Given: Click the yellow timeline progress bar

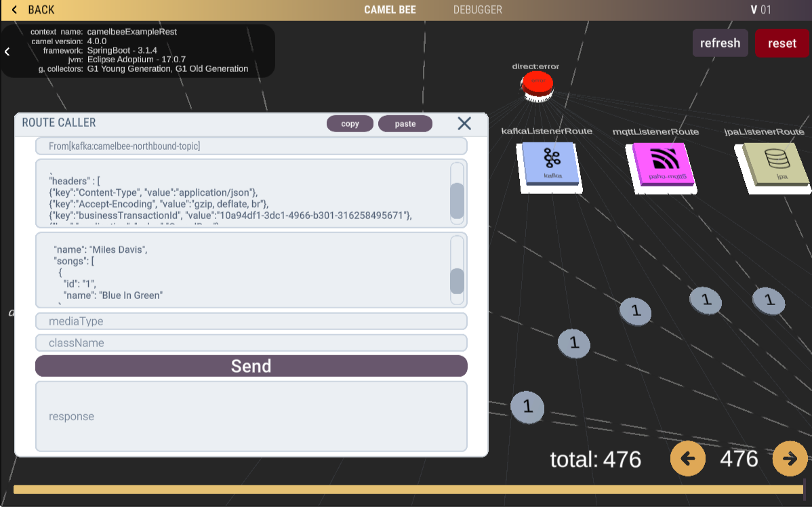Looking at the screenshot, I should click(x=408, y=490).
